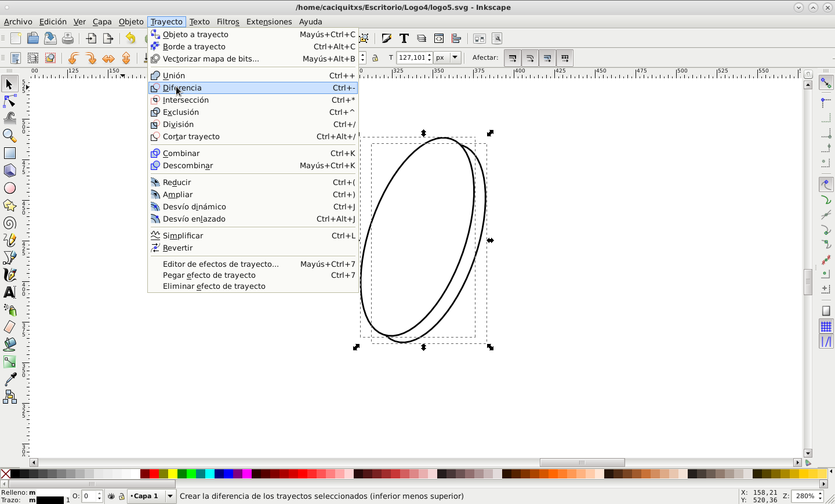Choose the spiral drawing tool

[x=10, y=223]
